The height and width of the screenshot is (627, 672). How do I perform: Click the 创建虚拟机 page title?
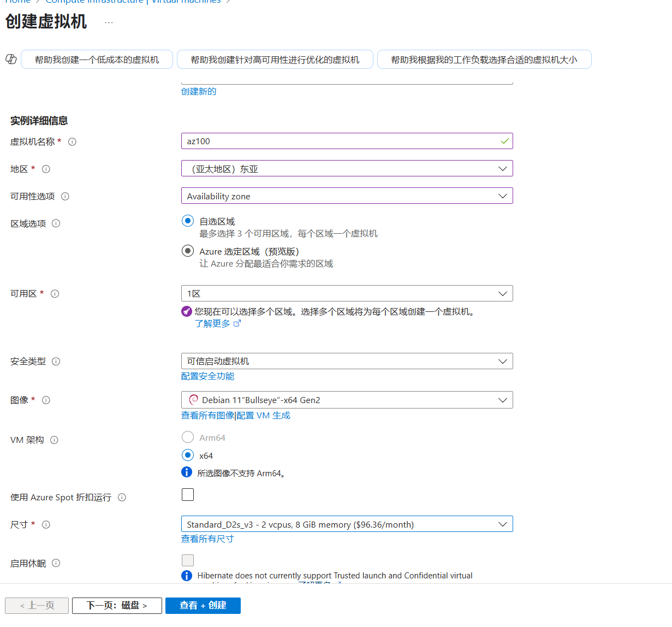(x=46, y=21)
